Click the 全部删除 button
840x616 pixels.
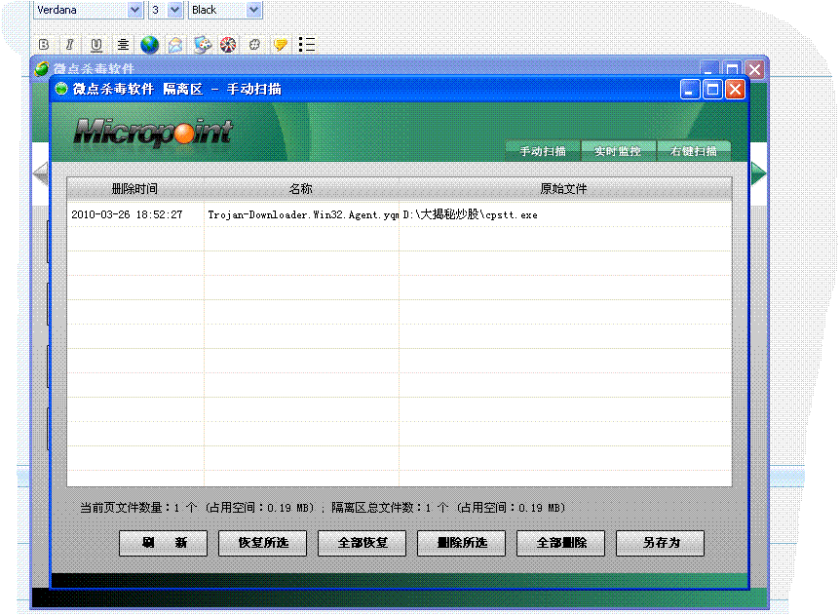click(x=561, y=543)
